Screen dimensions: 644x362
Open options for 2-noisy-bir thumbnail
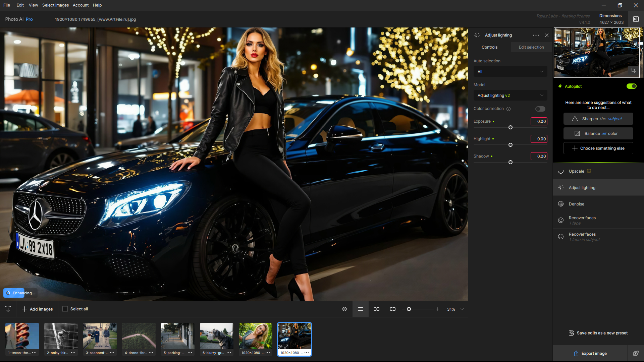[x=73, y=353]
